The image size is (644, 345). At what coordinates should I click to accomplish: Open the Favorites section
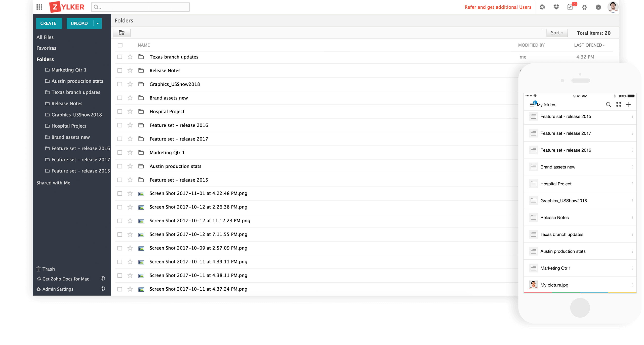(46, 48)
